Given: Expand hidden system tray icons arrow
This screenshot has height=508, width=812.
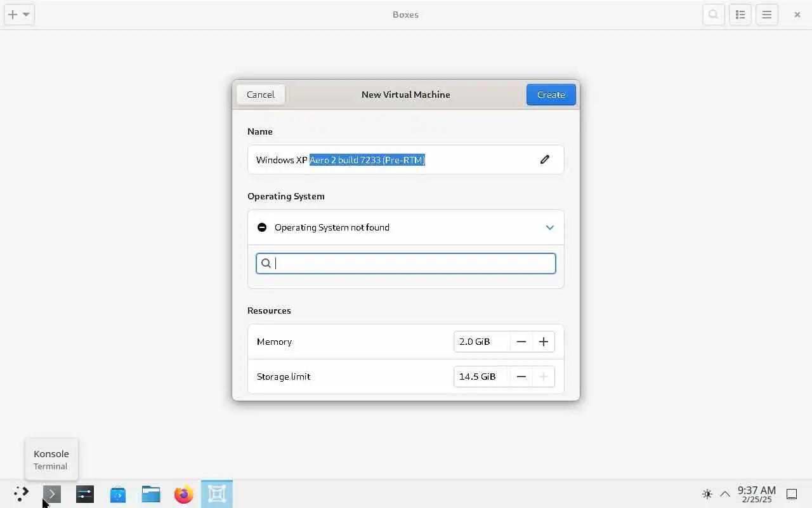Looking at the screenshot, I should 725,494.
